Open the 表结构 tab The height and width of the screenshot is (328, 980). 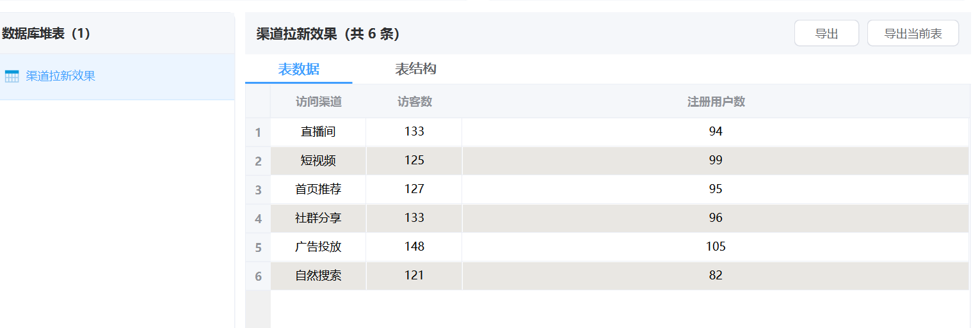tap(415, 69)
